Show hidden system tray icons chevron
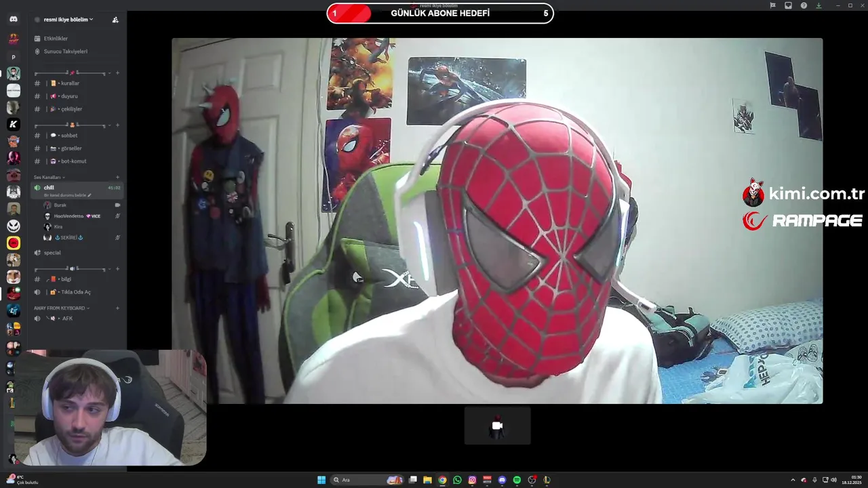868x488 pixels. [x=793, y=480]
